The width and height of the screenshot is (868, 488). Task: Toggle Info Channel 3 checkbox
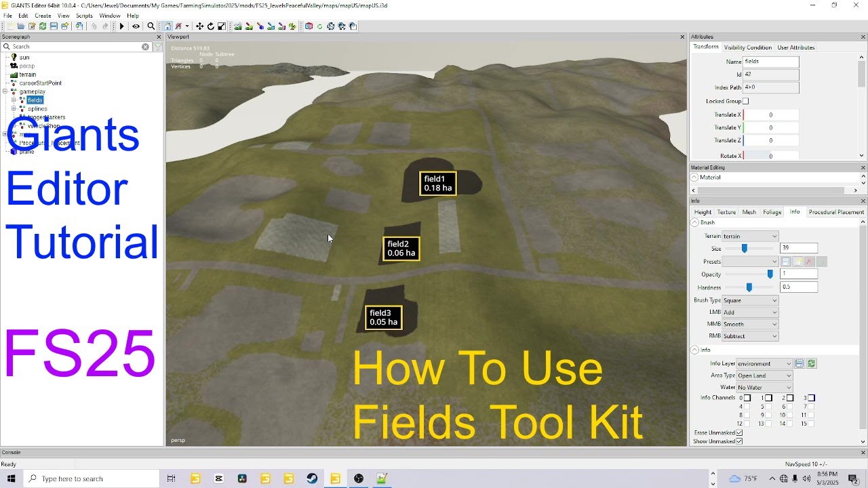pos(811,398)
